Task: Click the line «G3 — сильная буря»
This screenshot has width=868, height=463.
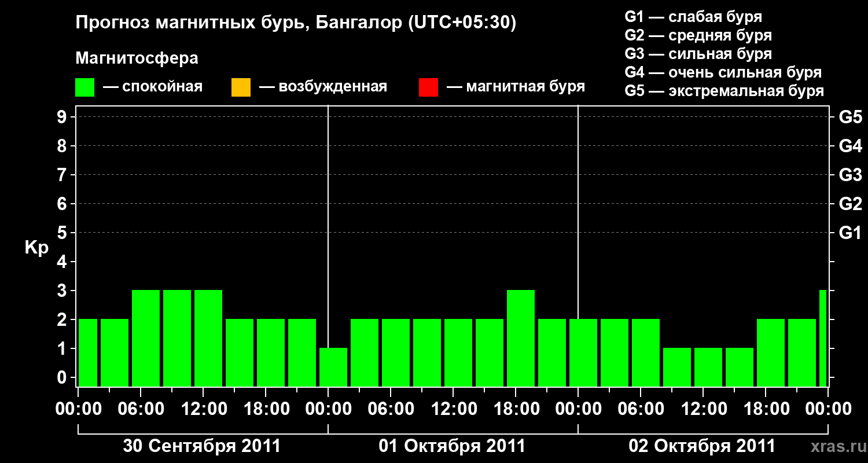Action: (698, 54)
